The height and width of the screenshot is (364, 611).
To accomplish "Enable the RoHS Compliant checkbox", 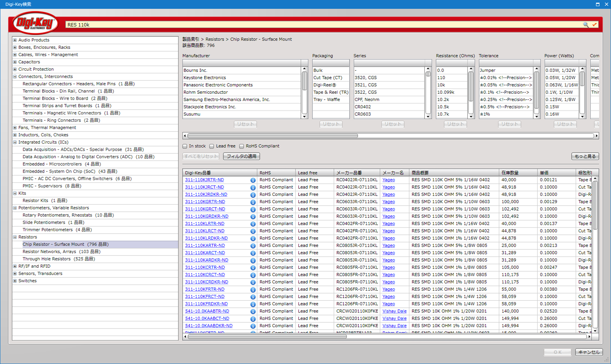I will [x=242, y=146].
